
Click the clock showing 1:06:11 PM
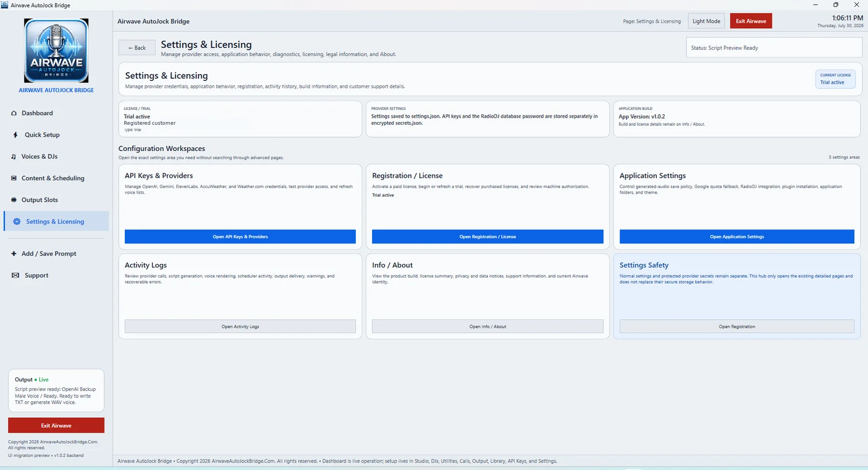click(847, 18)
